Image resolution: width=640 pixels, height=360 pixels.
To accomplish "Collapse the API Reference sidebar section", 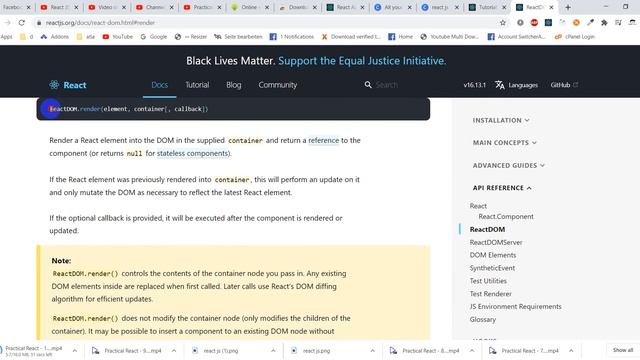I will 502,188.
